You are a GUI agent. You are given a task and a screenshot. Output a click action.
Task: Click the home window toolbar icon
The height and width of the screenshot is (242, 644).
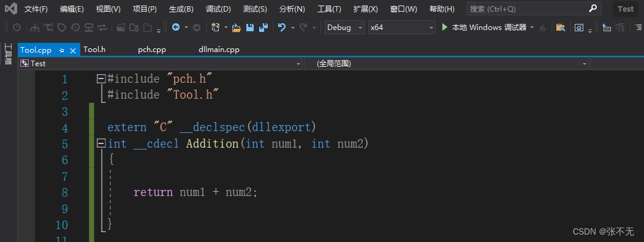(578, 28)
